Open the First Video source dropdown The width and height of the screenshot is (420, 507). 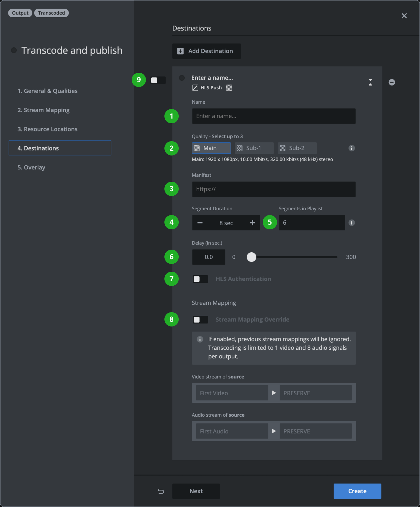[232, 393]
